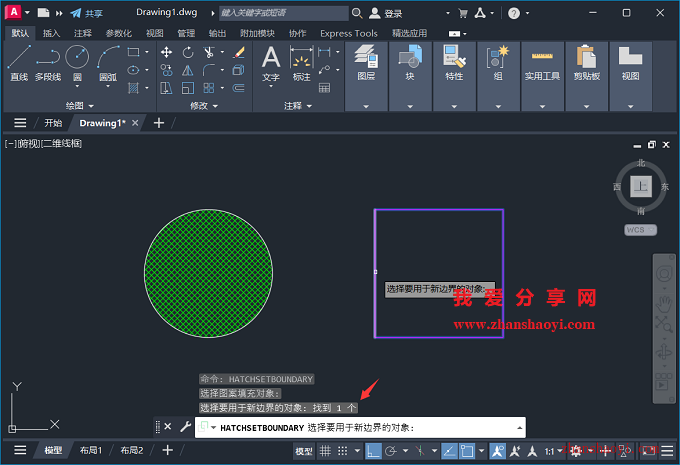
Task: Select the Linear dimension icon
Action: [324, 52]
